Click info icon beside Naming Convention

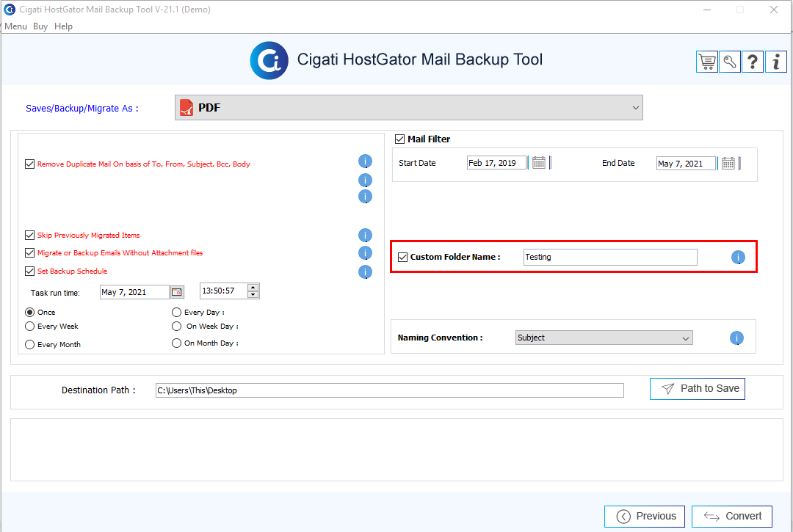736,338
